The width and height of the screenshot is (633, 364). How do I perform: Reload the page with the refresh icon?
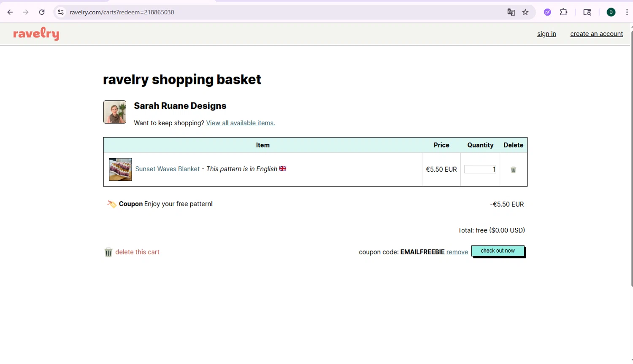click(x=42, y=12)
